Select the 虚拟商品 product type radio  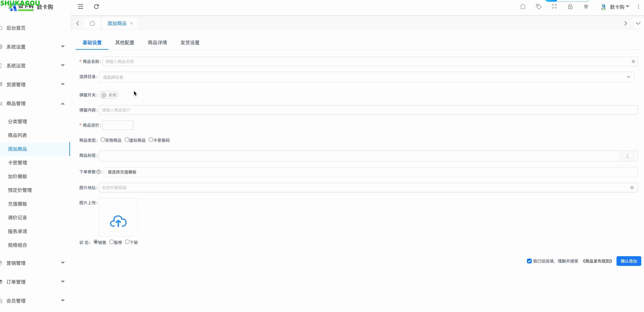tap(127, 140)
